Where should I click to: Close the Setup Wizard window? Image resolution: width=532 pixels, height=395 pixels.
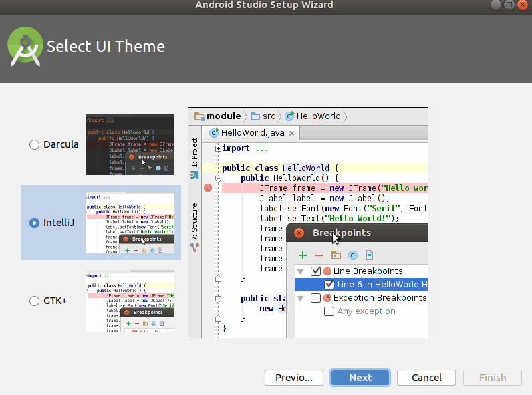pos(523,5)
